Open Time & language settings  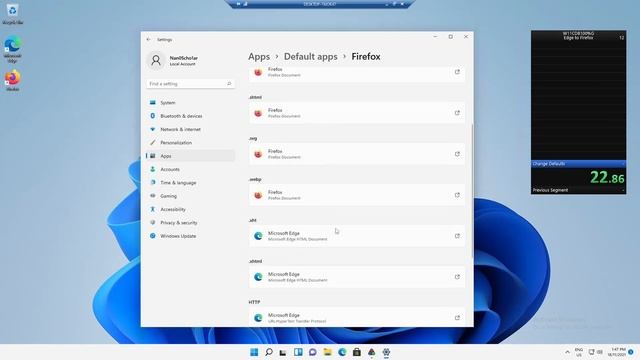(x=190, y=182)
